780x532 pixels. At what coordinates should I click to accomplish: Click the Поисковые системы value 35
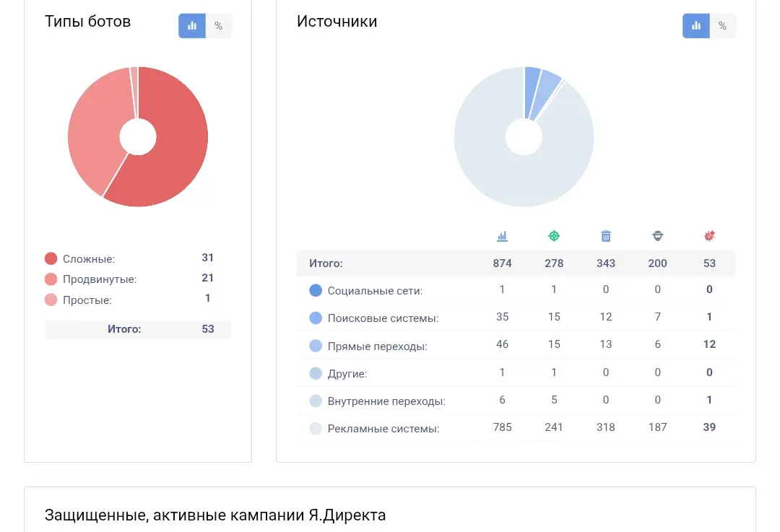click(x=503, y=317)
